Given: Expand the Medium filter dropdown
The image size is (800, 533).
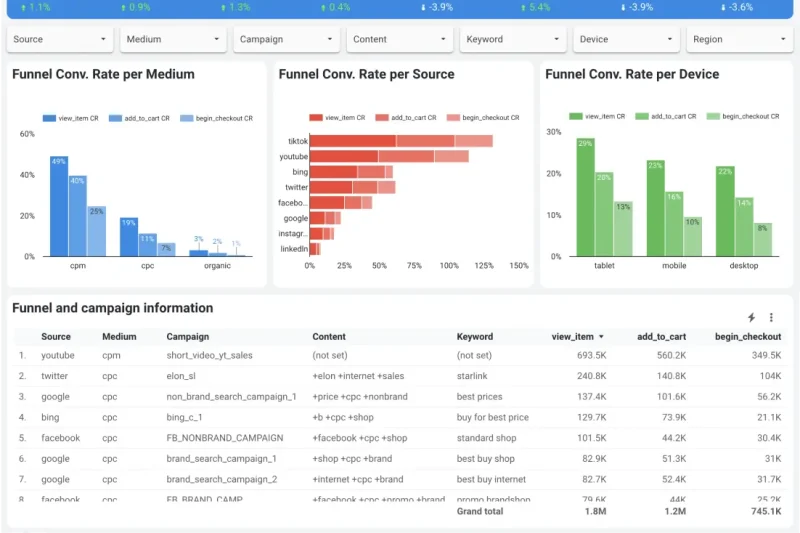Looking at the screenshot, I should tap(173, 40).
